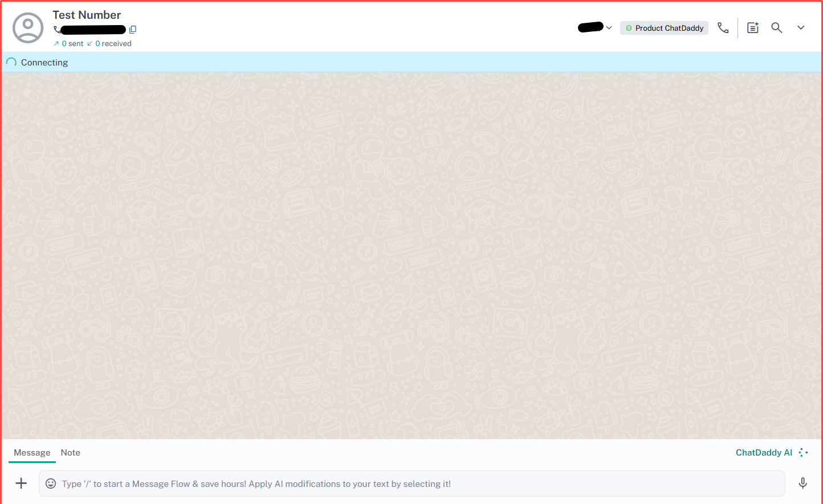This screenshot has width=823, height=504.
Task: Open ChatDaddy AI assistant
Action: (x=772, y=453)
